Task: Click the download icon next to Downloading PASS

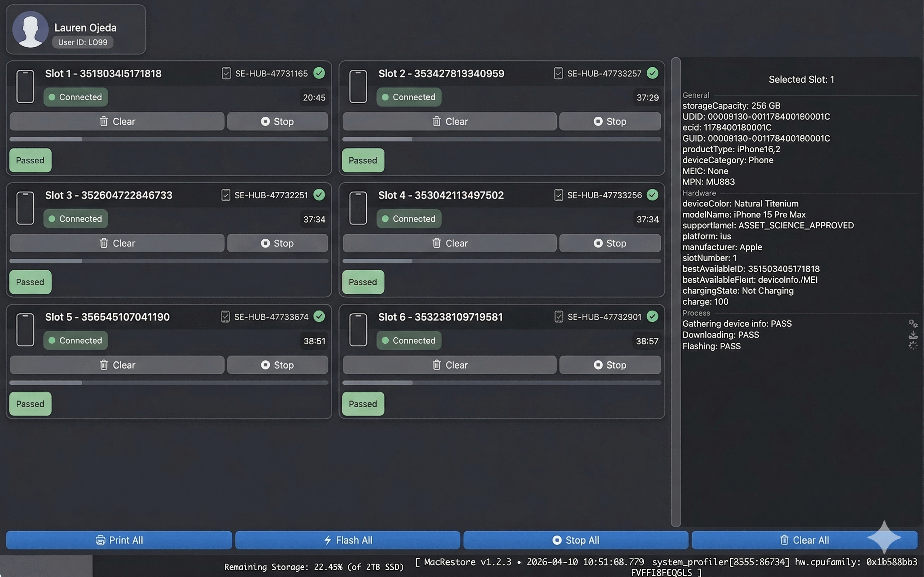Action: click(914, 335)
